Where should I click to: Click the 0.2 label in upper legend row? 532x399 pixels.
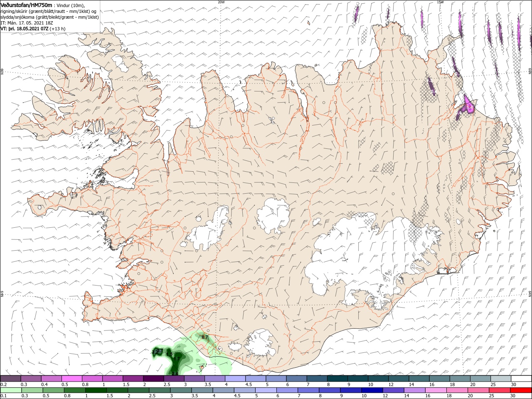[x=2, y=384]
